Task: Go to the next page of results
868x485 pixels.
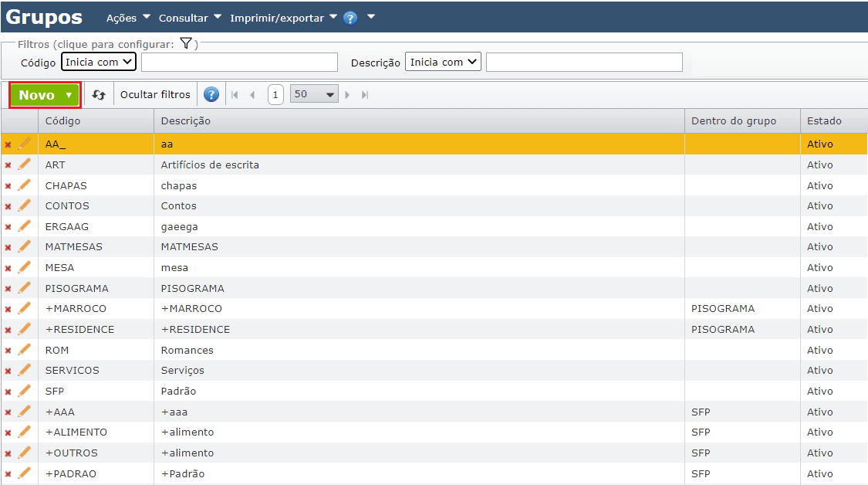Action: [348, 95]
